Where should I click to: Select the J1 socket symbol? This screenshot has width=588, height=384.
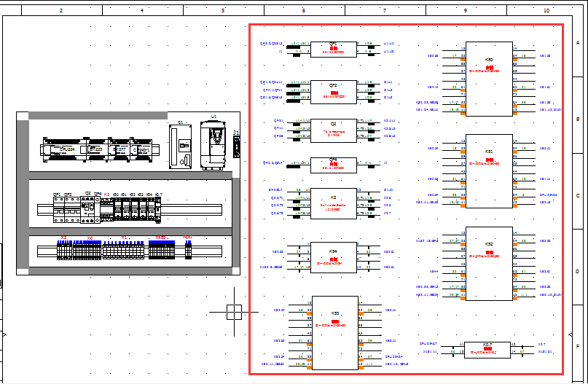click(x=237, y=147)
